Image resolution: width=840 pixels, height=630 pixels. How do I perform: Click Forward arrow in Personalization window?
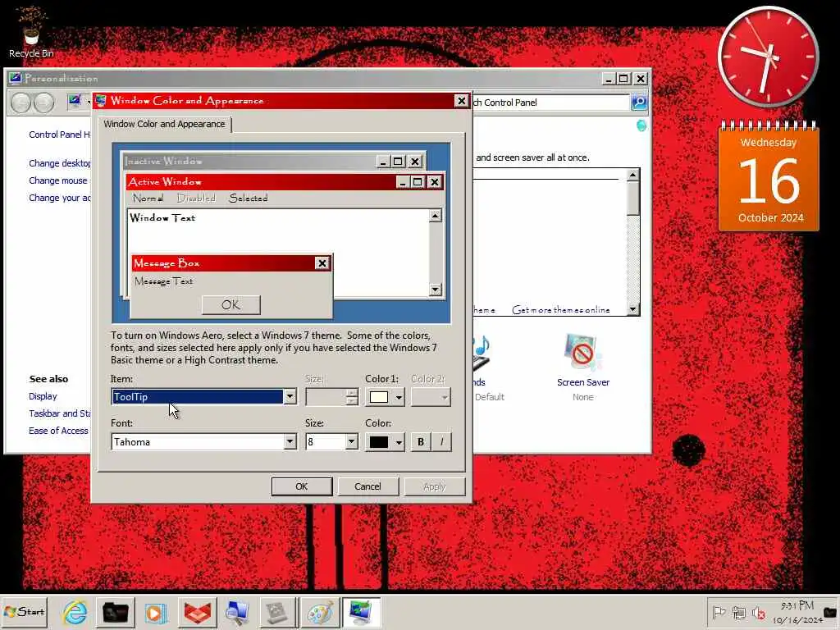(x=44, y=103)
